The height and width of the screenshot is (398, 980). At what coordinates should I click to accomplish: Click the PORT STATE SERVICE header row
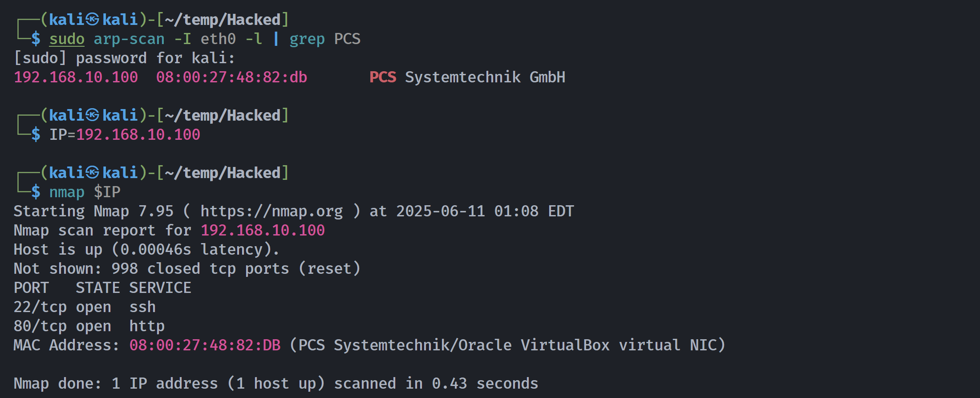(x=102, y=288)
